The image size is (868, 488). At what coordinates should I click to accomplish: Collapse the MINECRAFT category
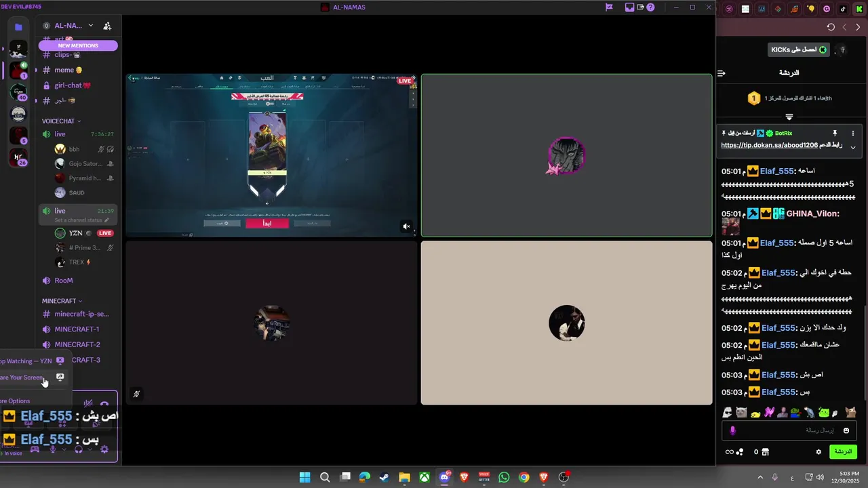coord(62,301)
